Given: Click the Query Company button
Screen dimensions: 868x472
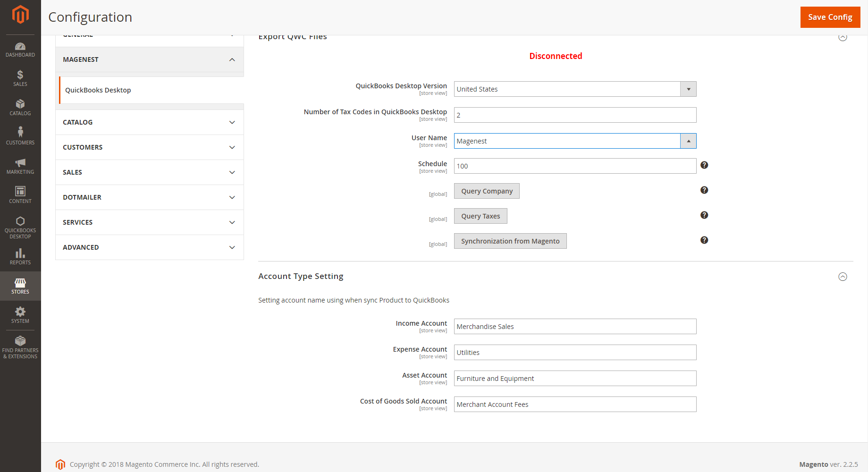Looking at the screenshot, I should (487, 191).
